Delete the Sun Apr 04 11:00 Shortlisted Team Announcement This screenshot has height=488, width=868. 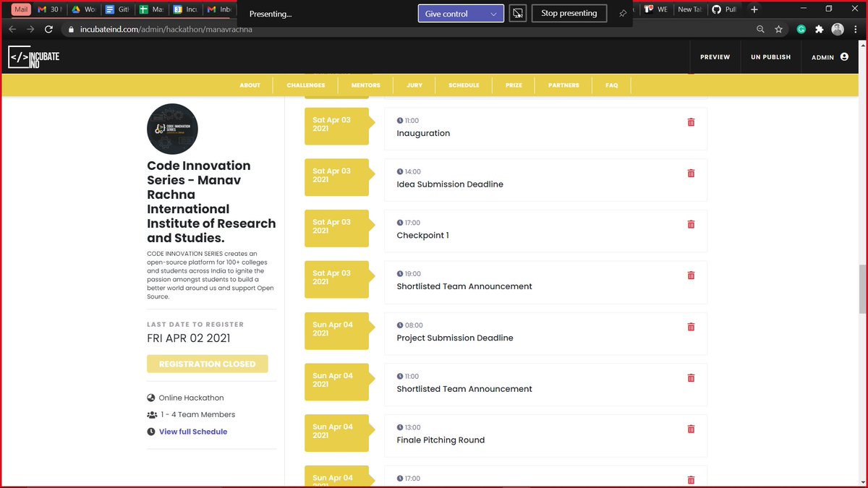tap(691, 378)
